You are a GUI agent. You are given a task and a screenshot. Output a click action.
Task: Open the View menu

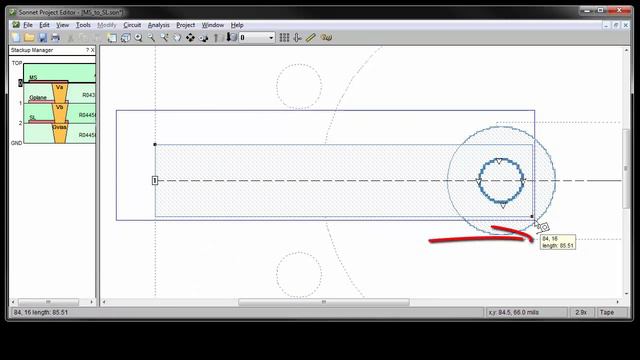click(62, 25)
